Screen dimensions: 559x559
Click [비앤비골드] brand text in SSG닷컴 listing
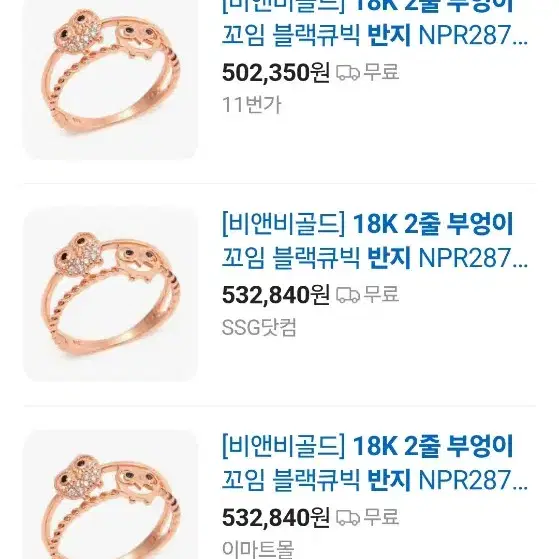coord(283,224)
